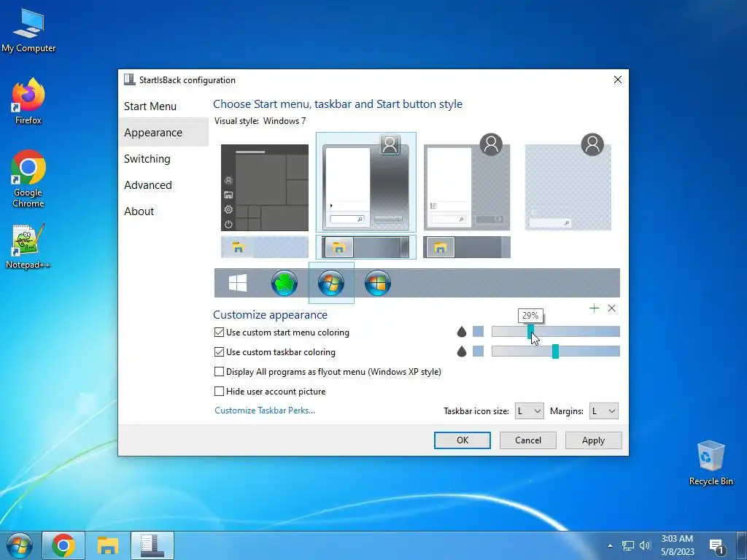Launch Chrome from the taskbar
This screenshot has width=747, height=560.
pyautogui.click(x=63, y=545)
